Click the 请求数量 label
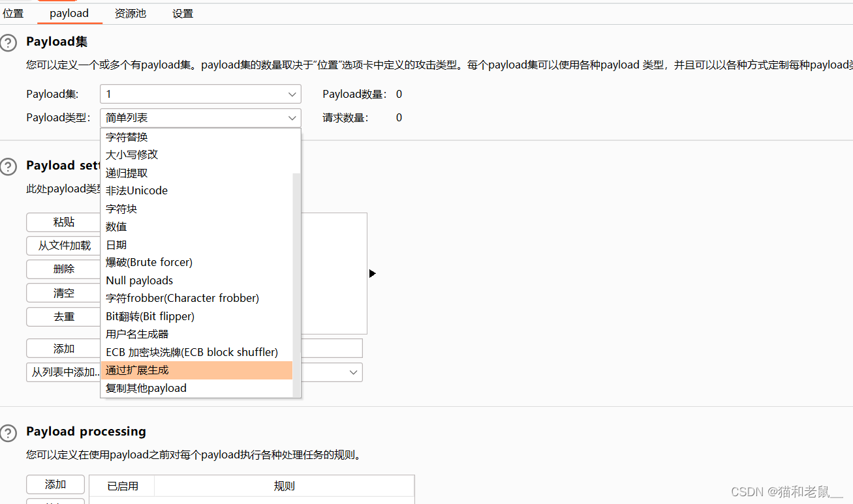The width and height of the screenshot is (853, 504). pyautogui.click(x=345, y=118)
